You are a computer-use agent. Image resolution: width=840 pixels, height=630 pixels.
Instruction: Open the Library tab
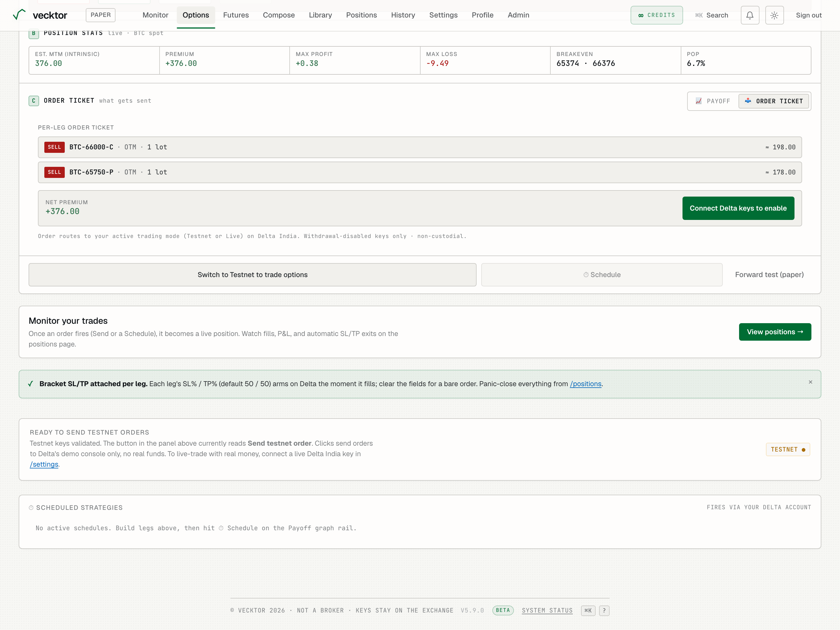pyautogui.click(x=320, y=15)
